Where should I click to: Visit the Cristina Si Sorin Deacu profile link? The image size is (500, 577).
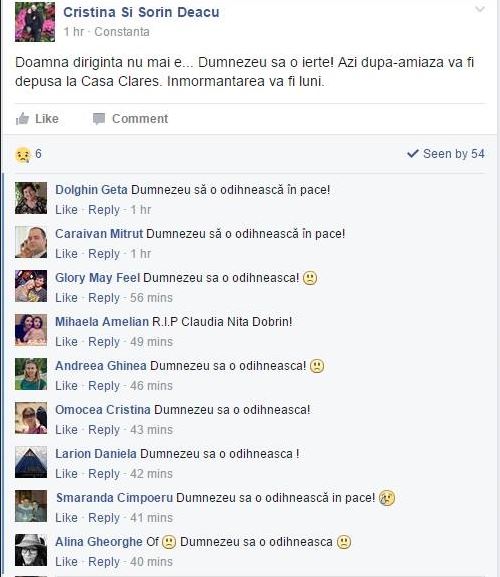tap(141, 12)
